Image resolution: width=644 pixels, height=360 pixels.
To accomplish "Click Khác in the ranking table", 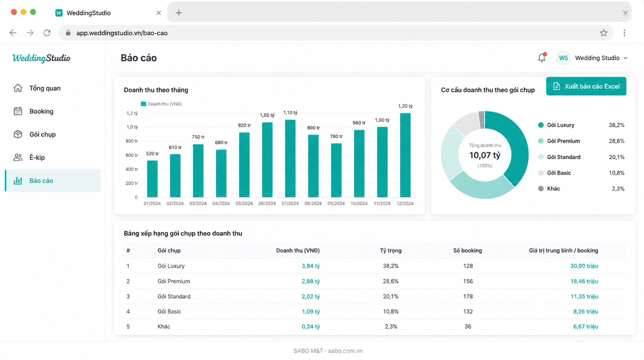I will pyautogui.click(x=164, y=326).
